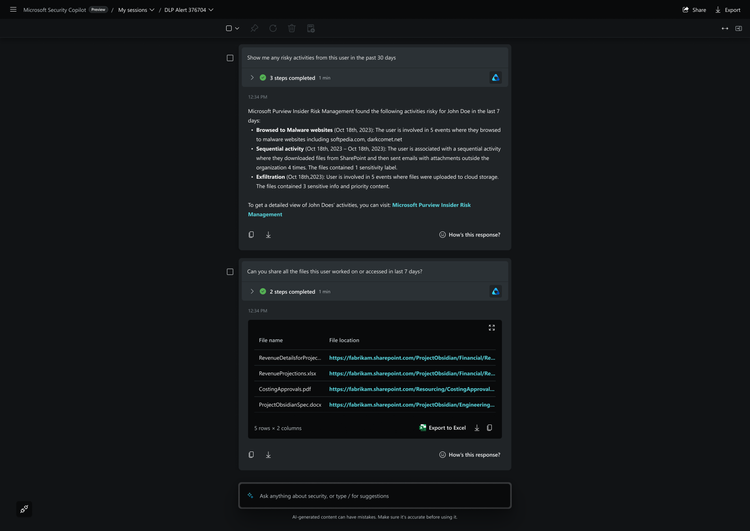Open Microsoft Purview Insider Risk Management link

click(x=430, y=205)
